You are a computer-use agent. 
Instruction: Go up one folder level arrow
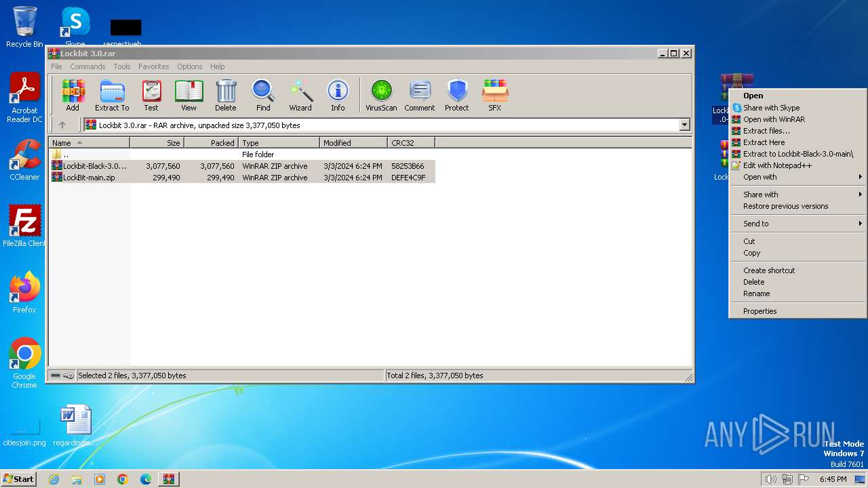62,125
